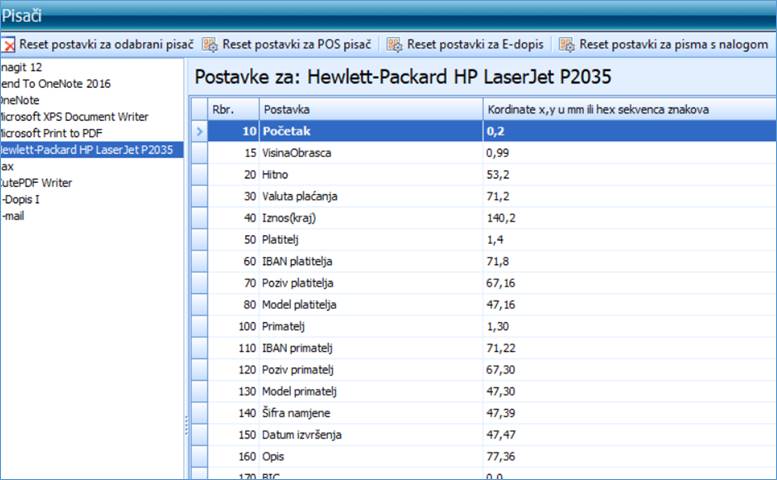Click coordinate value 47,39
Image resolution: width=777 pixels, height=480 pixels.
click(x=500, y=413)
